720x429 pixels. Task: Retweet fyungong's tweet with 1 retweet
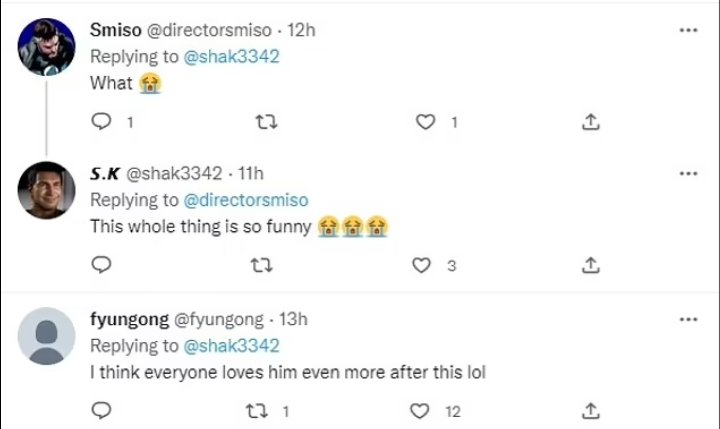point(255,411)
